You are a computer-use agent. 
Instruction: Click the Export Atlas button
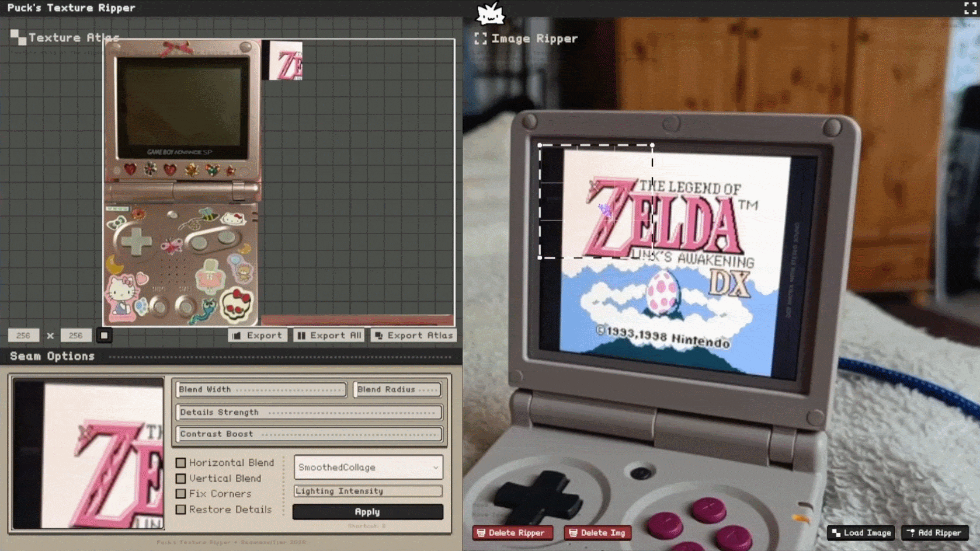coord(414,336)
